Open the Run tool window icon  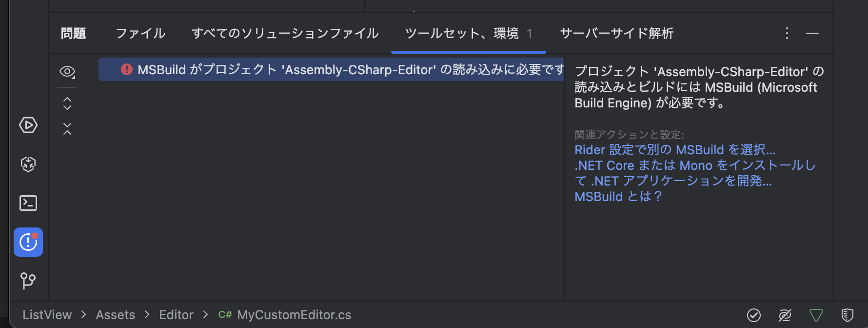tap(28, 125)
